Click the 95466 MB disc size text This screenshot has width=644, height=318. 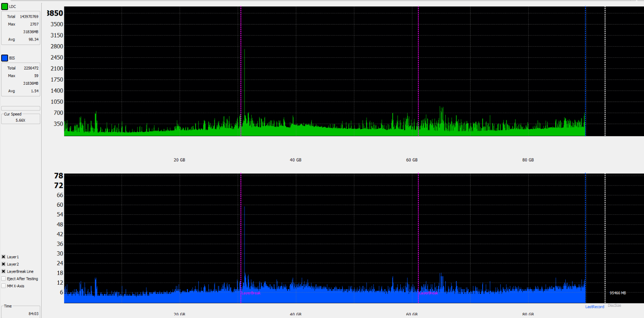pyautogui.click(x=618, y=293)
